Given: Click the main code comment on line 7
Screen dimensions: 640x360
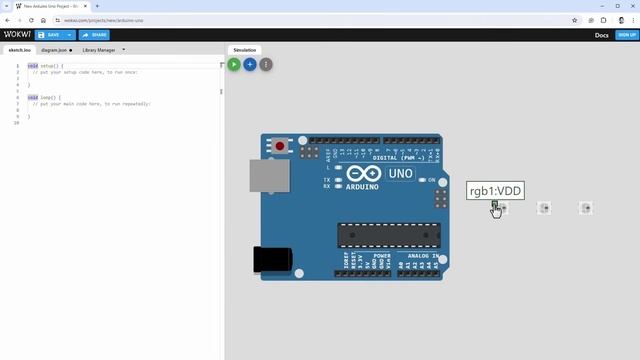Looking at the screenshot, I should coord(91,104).
